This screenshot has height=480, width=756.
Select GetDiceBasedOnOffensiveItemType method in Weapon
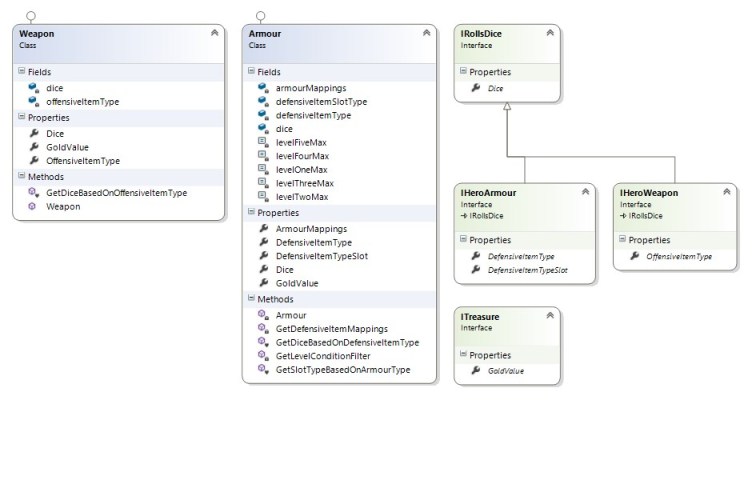coord(116,192)
